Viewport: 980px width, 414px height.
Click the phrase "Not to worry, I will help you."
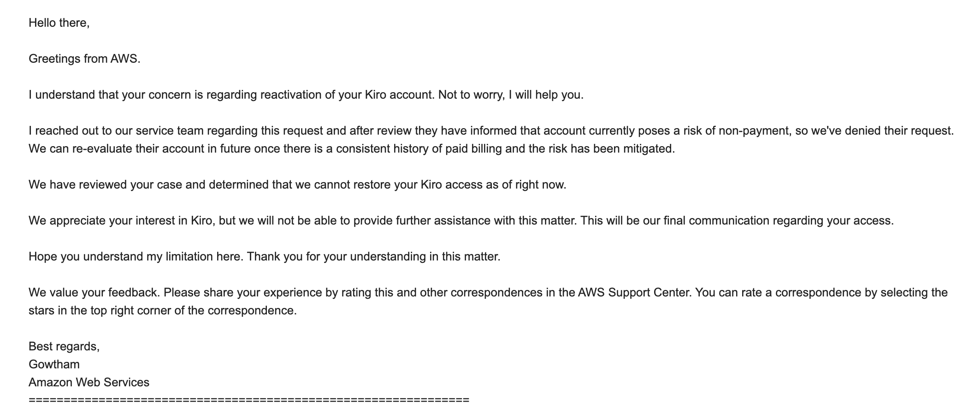[x=511, y=95]
